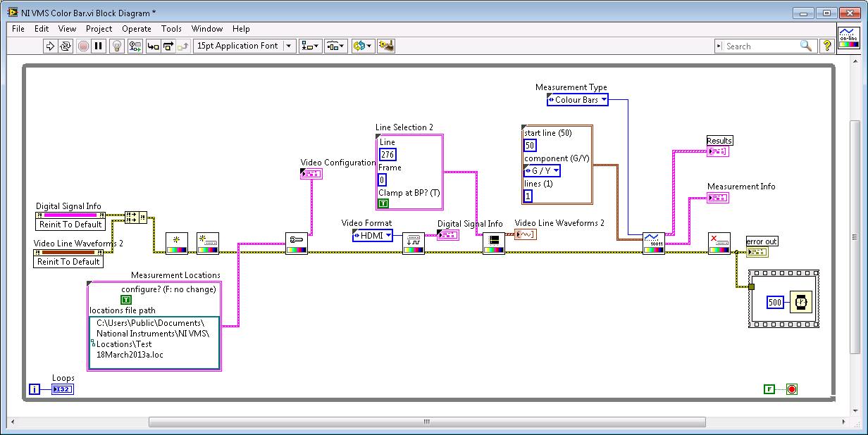868x435 pixels.
Task: Click the search magnifier icon
Action: click(806, 46)
